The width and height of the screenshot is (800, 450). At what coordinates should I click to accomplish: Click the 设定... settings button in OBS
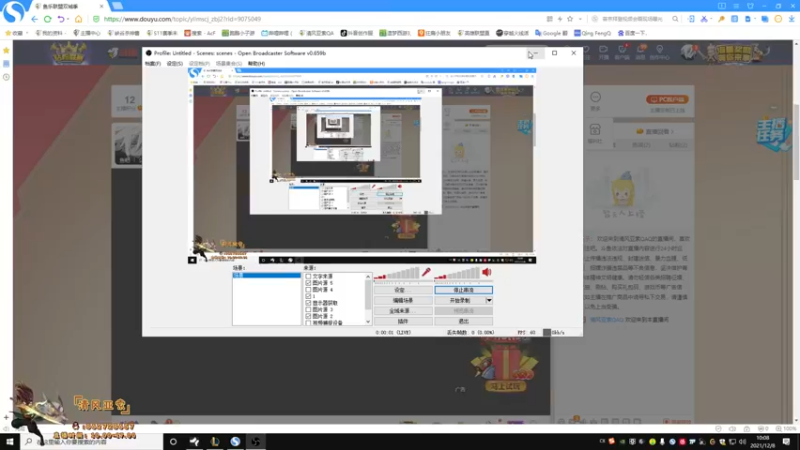point(403,290)
